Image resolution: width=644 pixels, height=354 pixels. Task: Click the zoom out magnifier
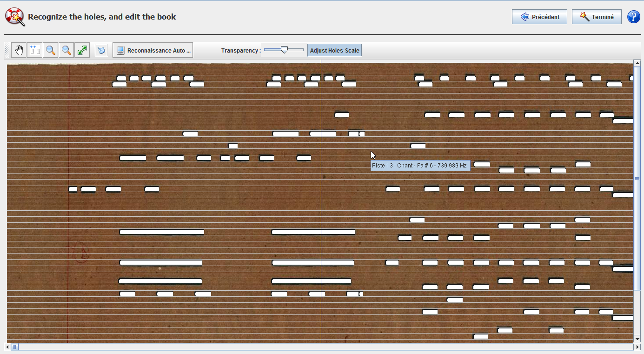(66, 50)
